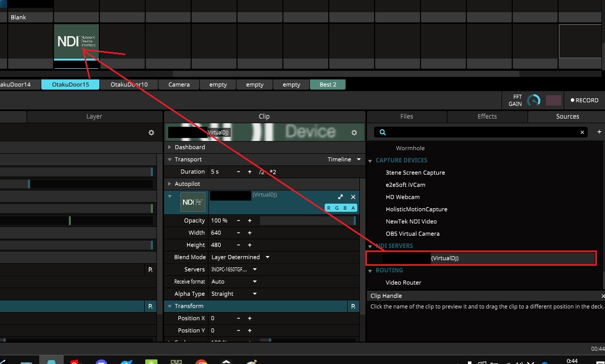Toggle the R channel of the NDI source
Viewport: 605px width, 364px height.
[329, 208]
